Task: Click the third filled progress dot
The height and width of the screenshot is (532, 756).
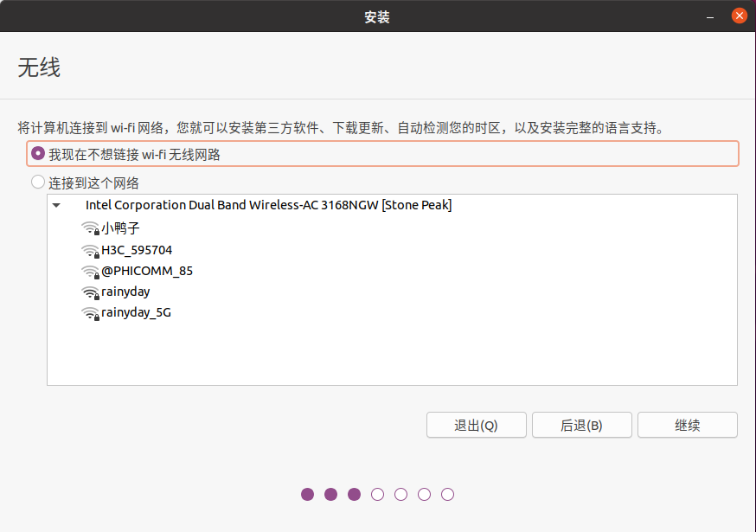Action: pyautogui.click(x=354, y=494)
